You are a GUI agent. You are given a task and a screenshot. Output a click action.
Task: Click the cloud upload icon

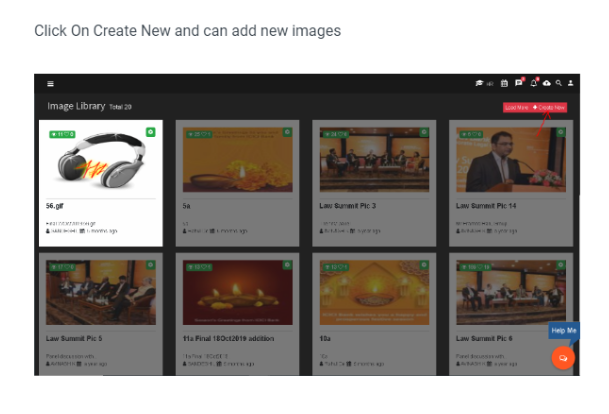point(546,83)
